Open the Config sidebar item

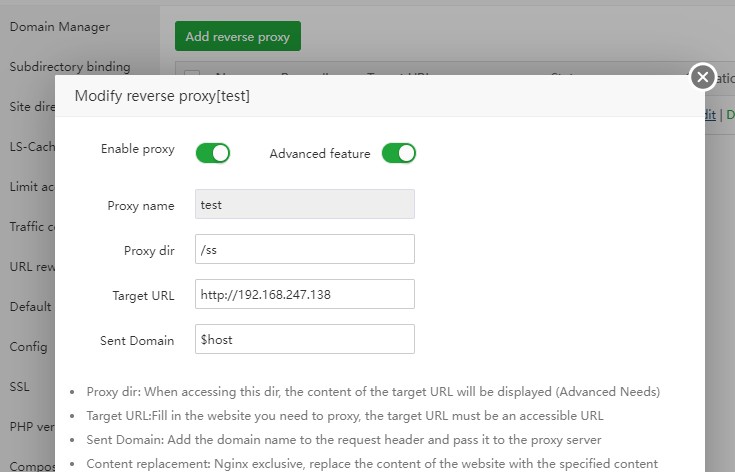[30, 347]
